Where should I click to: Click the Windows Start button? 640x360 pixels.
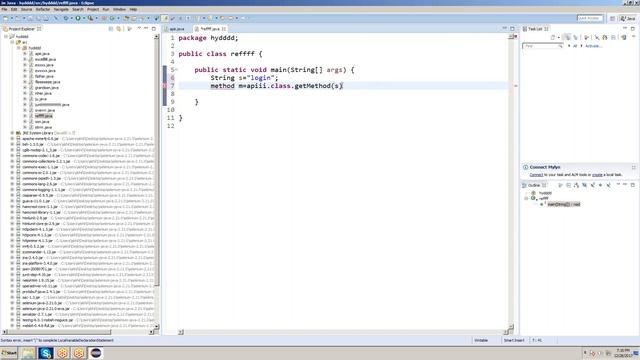[x=9, y=353]
